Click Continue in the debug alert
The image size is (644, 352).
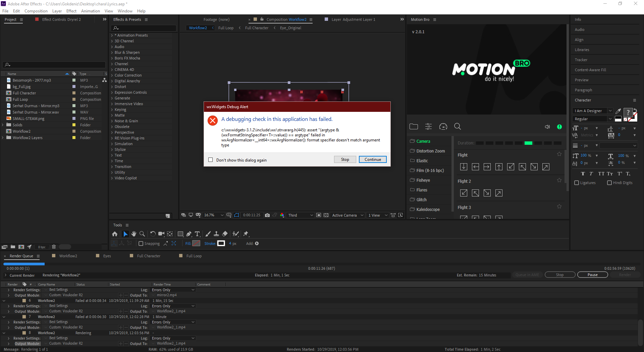(373, 160)
